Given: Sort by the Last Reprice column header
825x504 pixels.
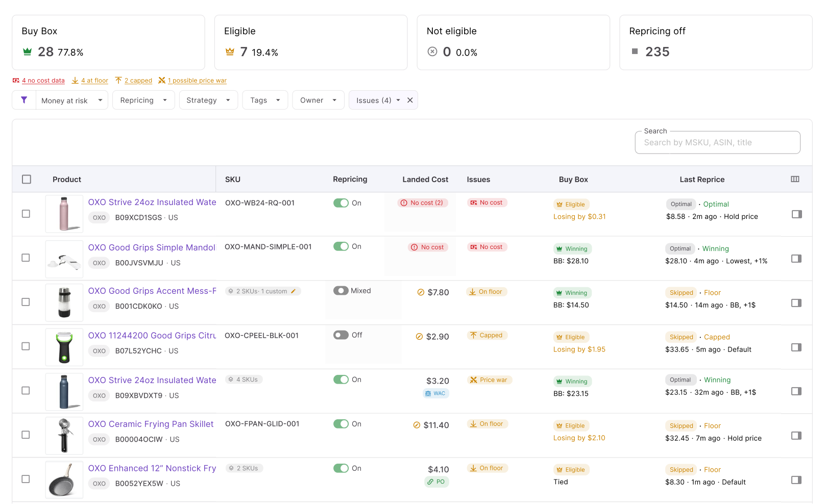Looking at the screenshot, I should [702, 180].
